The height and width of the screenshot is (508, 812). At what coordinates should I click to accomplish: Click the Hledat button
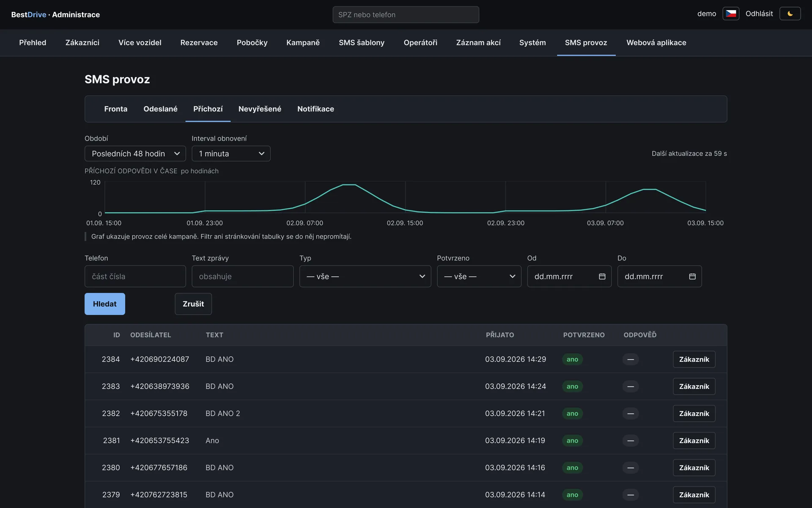coord(104,304)
